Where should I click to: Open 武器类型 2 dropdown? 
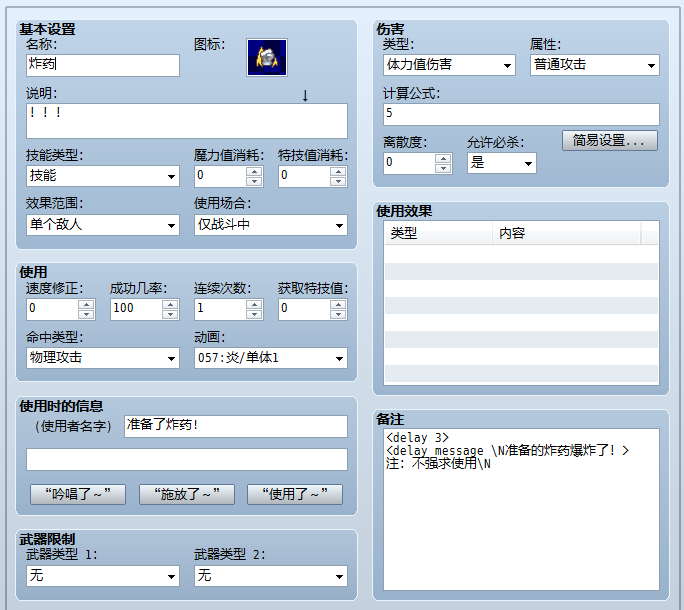click(271, 576)
